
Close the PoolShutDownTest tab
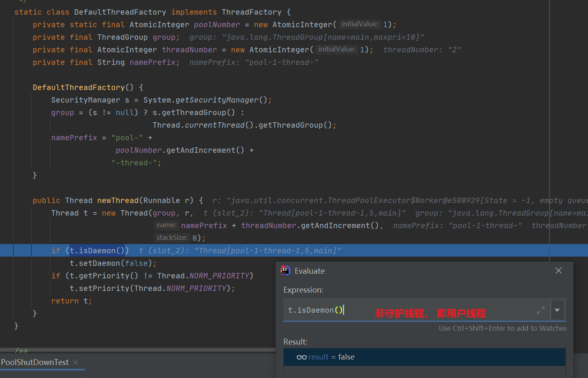[75, 363]
